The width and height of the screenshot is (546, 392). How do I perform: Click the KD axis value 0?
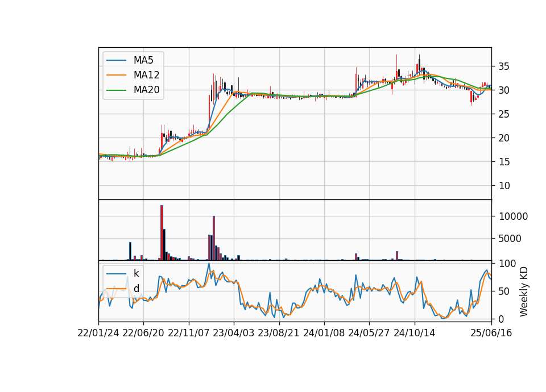[501, 319]
